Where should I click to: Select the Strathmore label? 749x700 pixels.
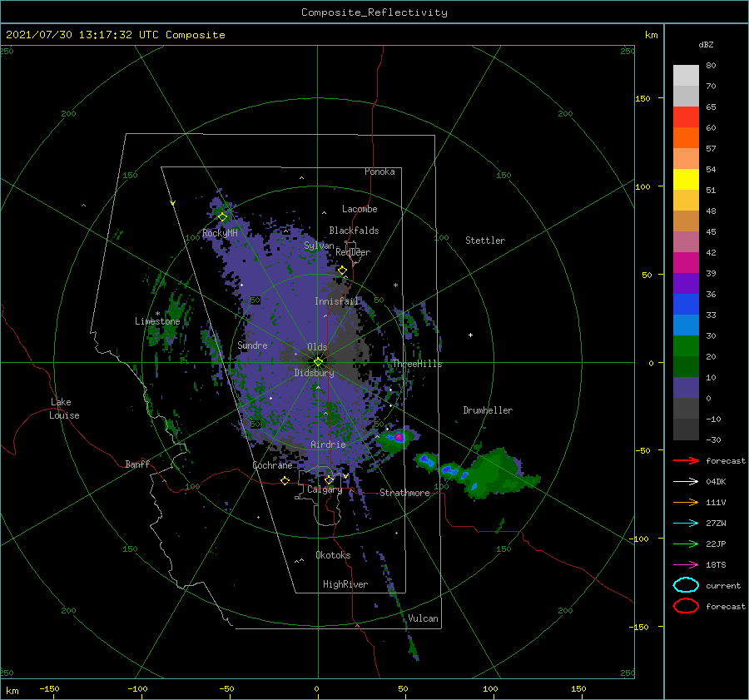tap(404, 493)
